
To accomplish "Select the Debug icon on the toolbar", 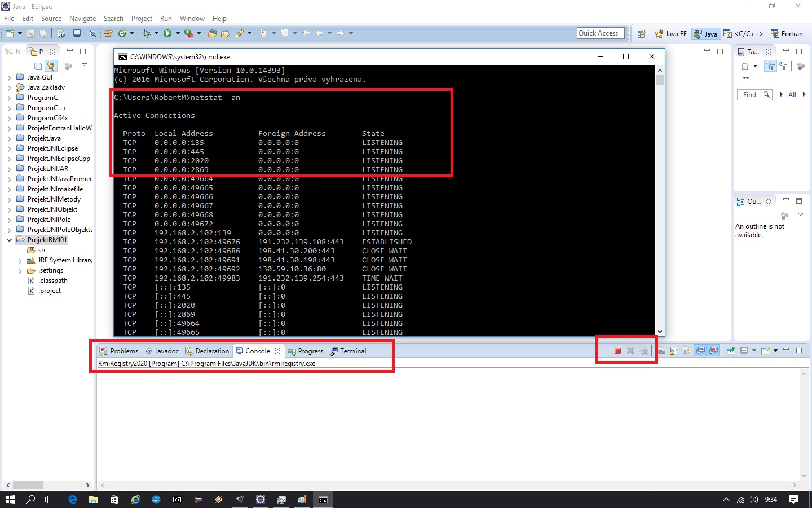I will 146,33.
